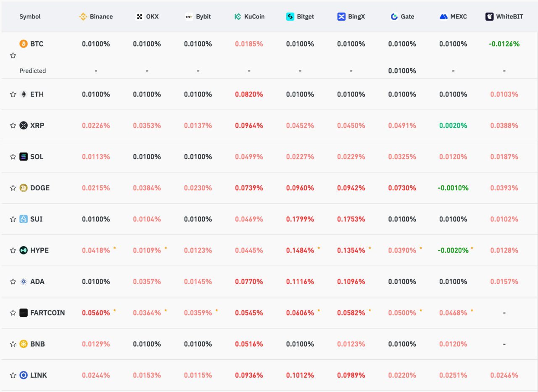Star the ADA row as favorite
The height and width of the screenshot is (392, 538).
tap(13, 282)
